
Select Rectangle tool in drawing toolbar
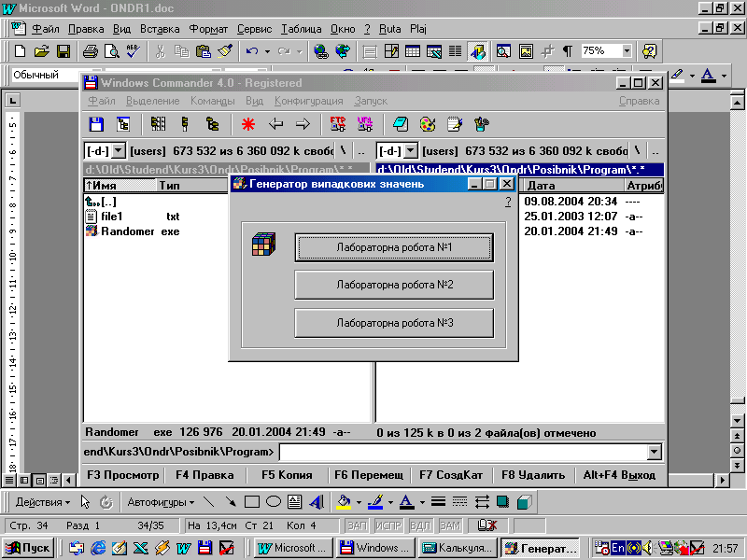point(251,502)
